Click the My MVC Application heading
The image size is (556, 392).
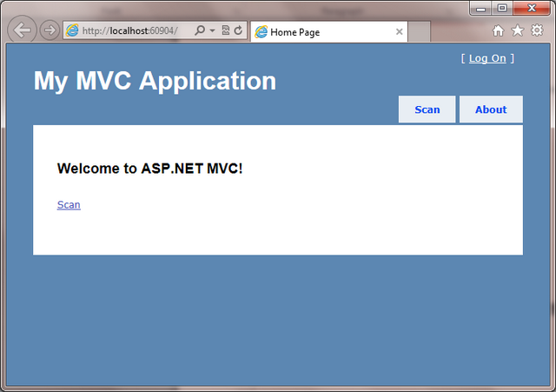point(155,82)
